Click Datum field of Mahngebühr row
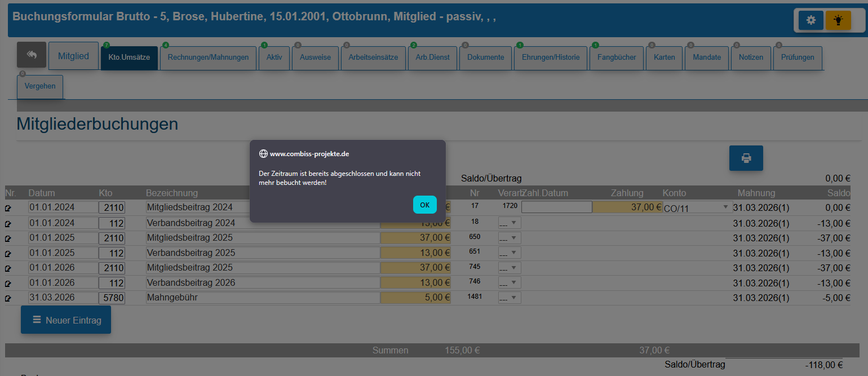The image size is (868, 376). click(63, 297)
